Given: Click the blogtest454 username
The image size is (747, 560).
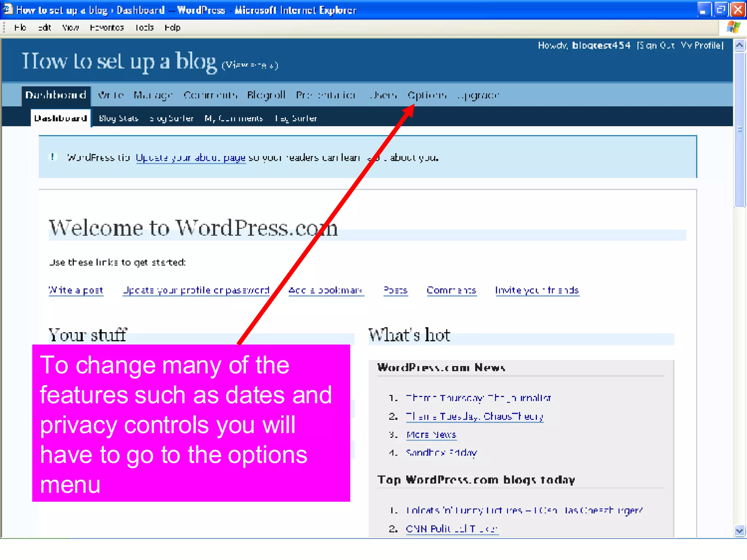Looking at the screenshot, I should point(601,45).
